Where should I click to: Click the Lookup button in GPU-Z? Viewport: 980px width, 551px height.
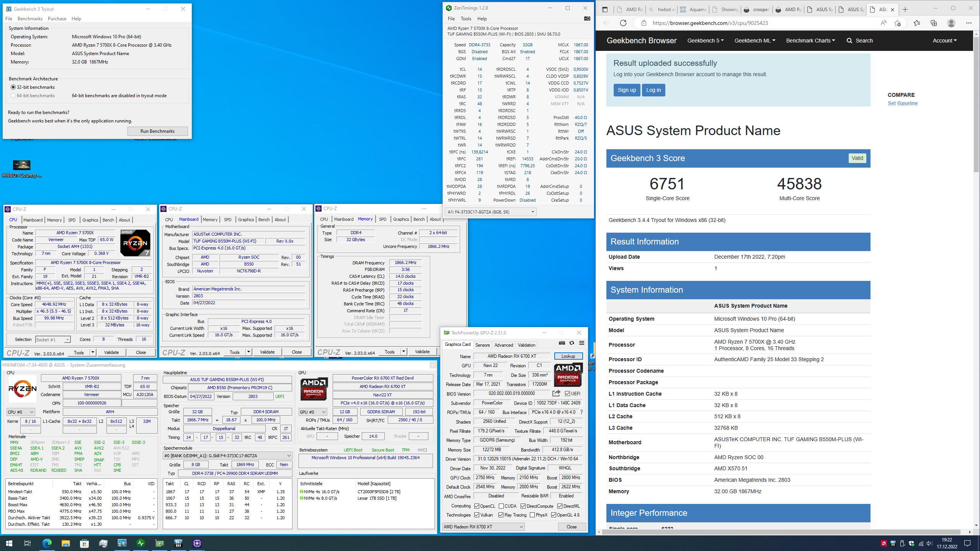tap(568, 356)
